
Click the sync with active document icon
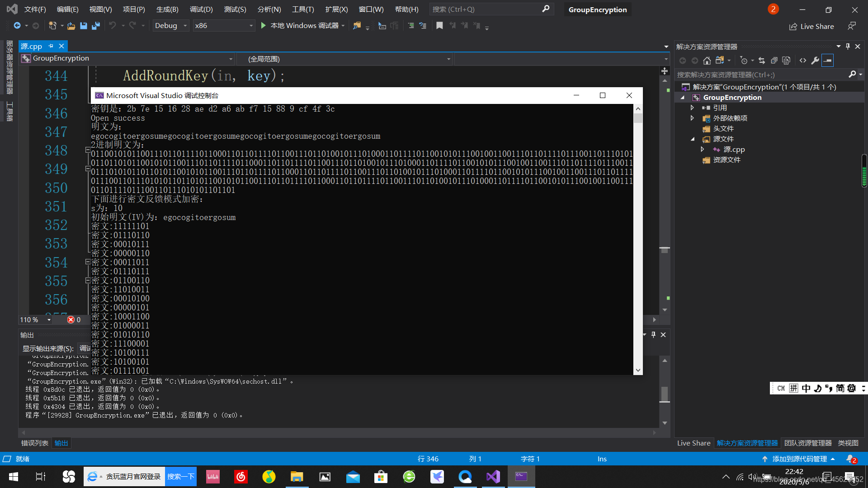pos(762,61)
